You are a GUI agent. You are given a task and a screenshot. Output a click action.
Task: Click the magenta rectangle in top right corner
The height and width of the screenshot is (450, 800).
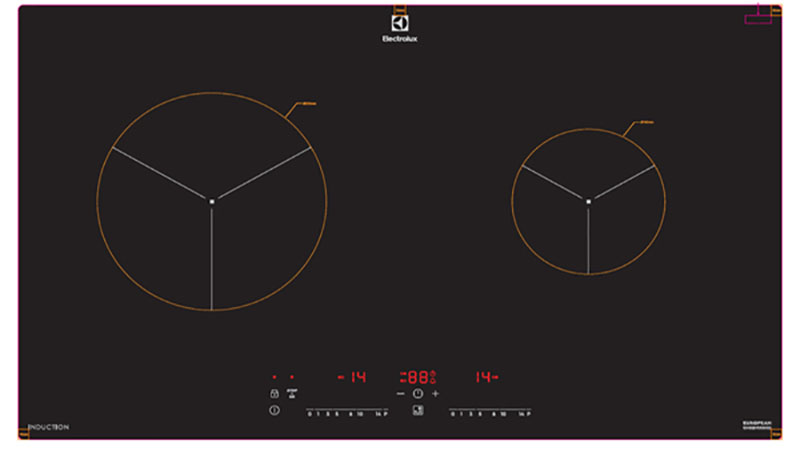coord(757,19)
